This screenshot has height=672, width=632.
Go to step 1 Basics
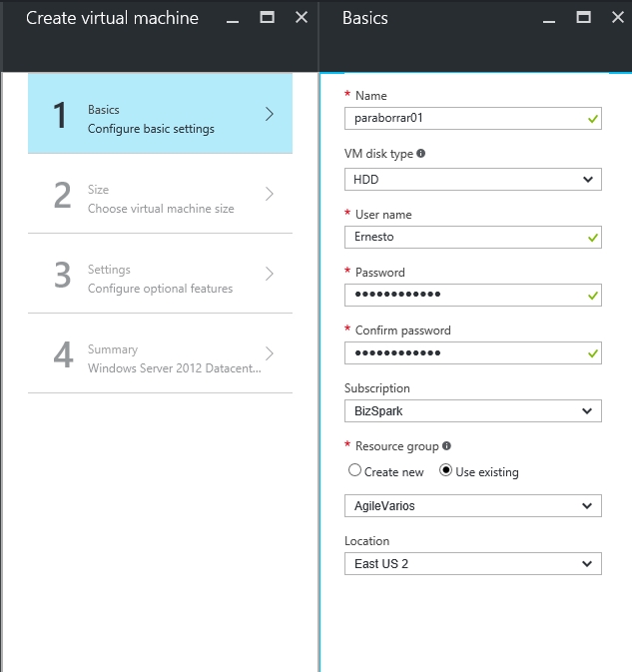click(161, 114)
